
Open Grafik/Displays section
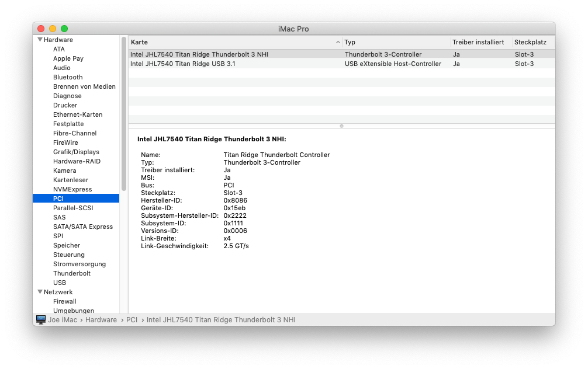76,152
